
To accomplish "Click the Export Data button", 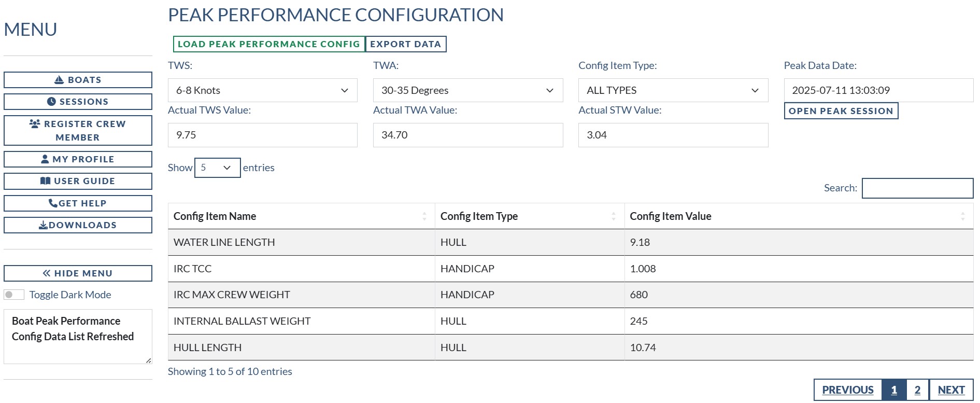I will (x=405, y=44).
